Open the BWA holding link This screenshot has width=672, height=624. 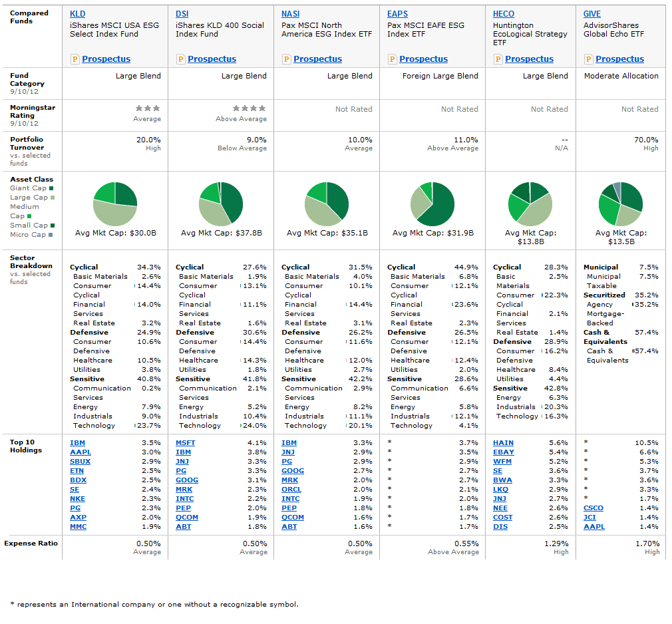tap(503, 480)
